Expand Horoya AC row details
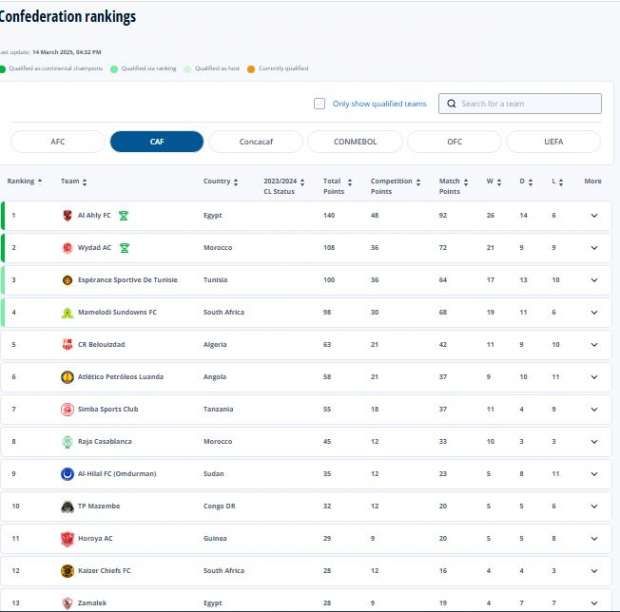Screen dimensions: 620x612 pos(594,539)
